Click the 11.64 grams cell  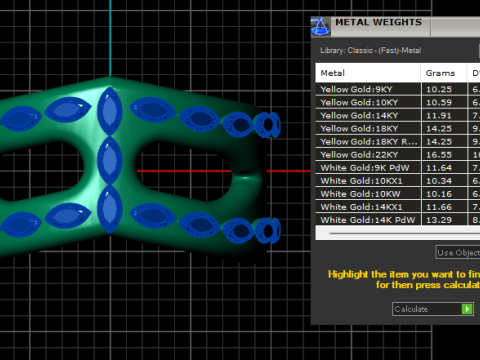click(x=444, y=167)
